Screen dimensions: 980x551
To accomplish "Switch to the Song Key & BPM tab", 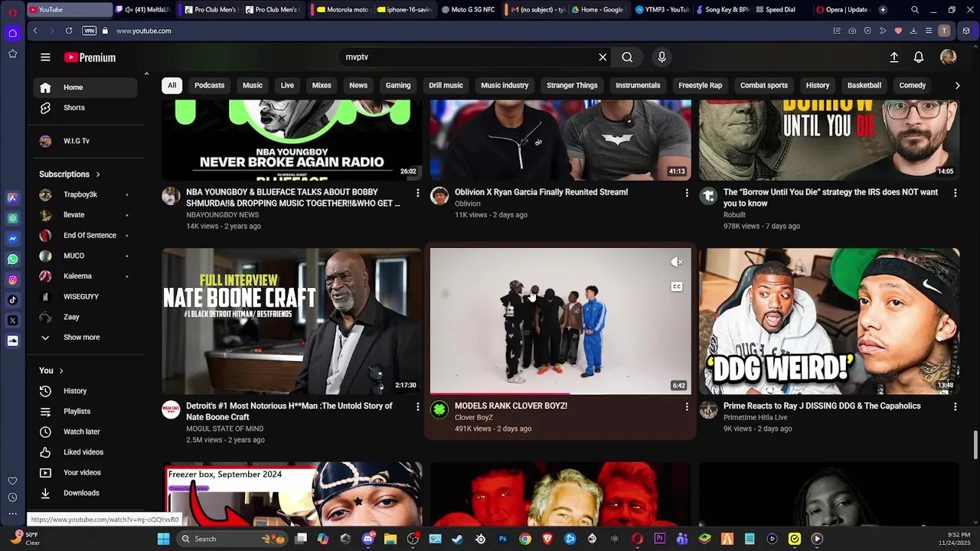I will click(x=722, y=10).
